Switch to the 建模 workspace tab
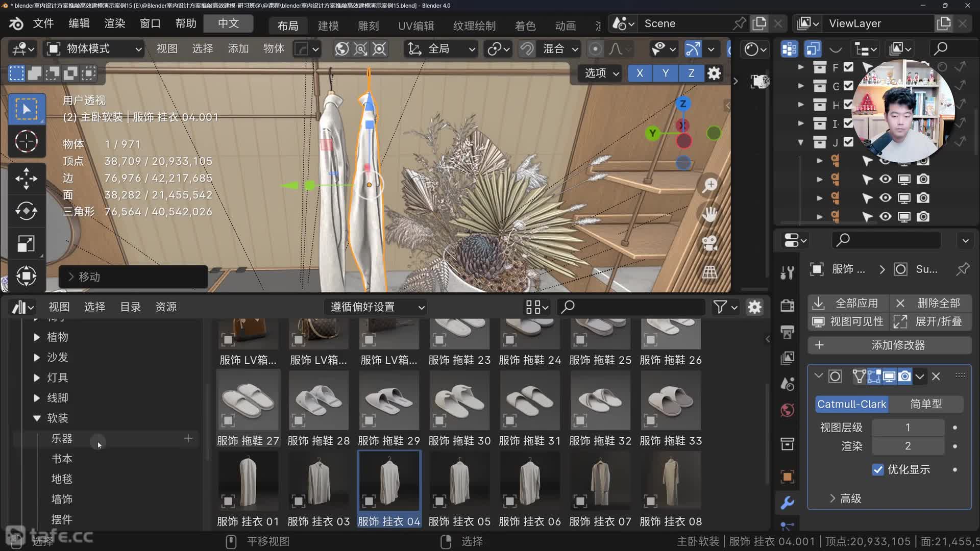The height and width of the screenshot is (551, 980). 328,25
